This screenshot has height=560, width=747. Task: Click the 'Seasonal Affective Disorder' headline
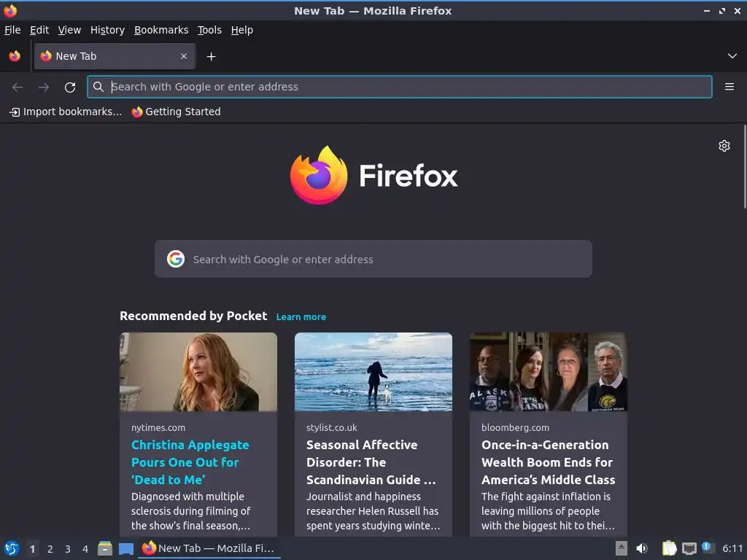point(371,462)
